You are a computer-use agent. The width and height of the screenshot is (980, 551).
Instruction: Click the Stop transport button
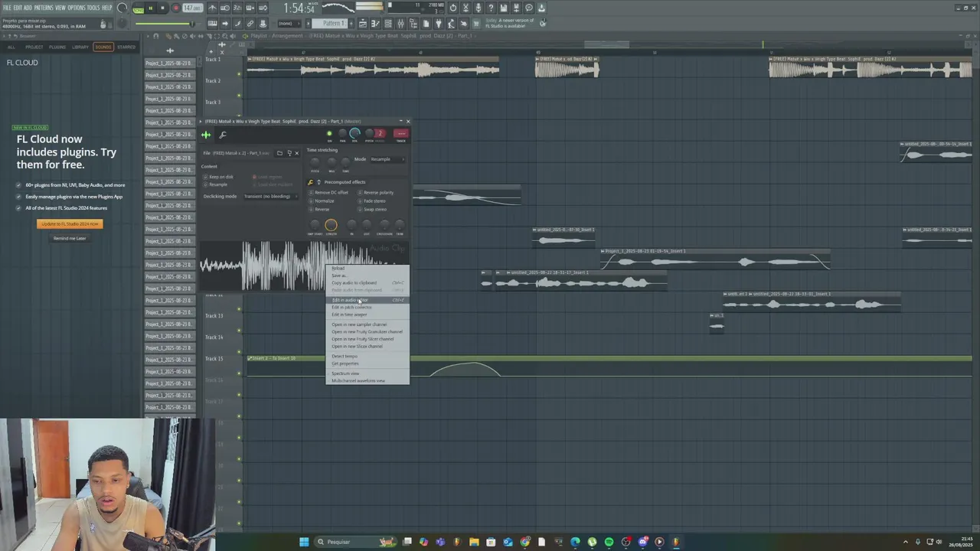pyautogui.click(x=162, y=8)
